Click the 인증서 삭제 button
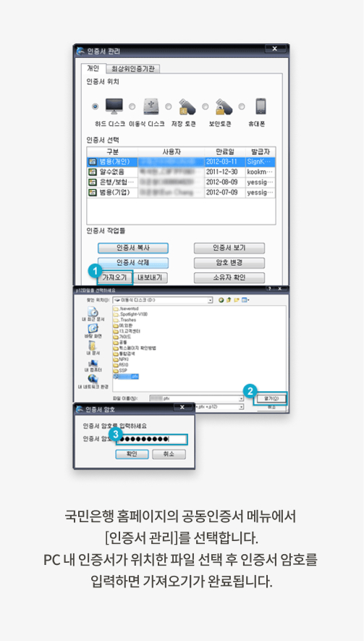Screen dimensions: 364x641 pos(132,263)
